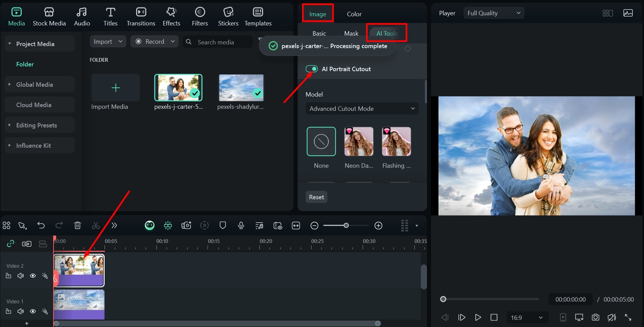Click the Delete trash icon
This screenshot has width=644, height=327.
pos(78,225)
